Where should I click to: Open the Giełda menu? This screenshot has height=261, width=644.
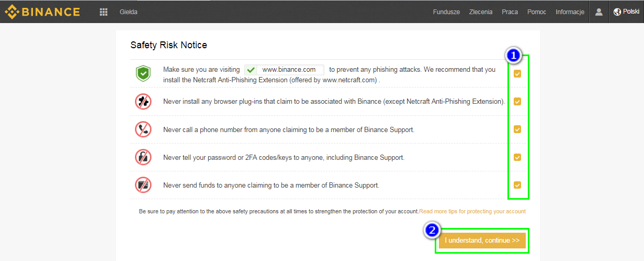click(x=129, y=12)
